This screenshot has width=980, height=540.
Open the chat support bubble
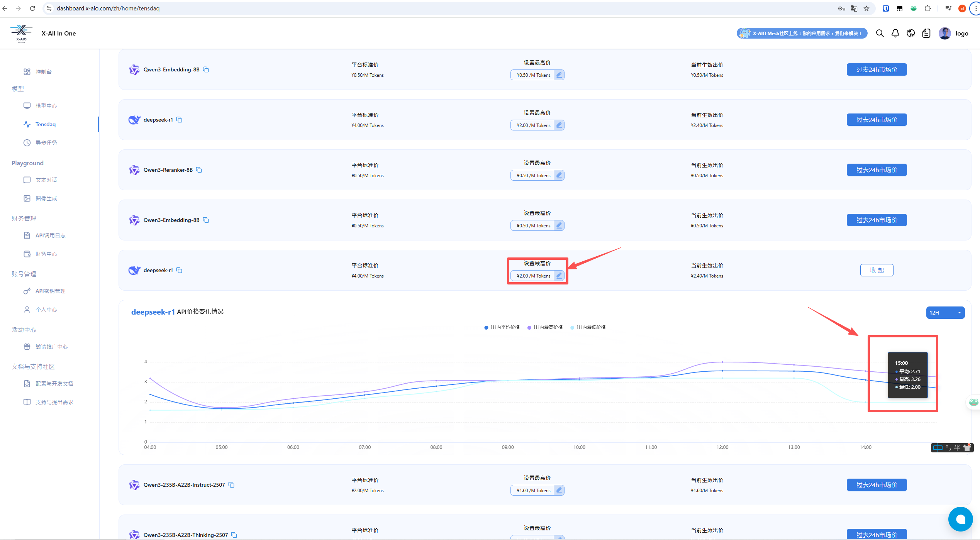coord(960,519)
